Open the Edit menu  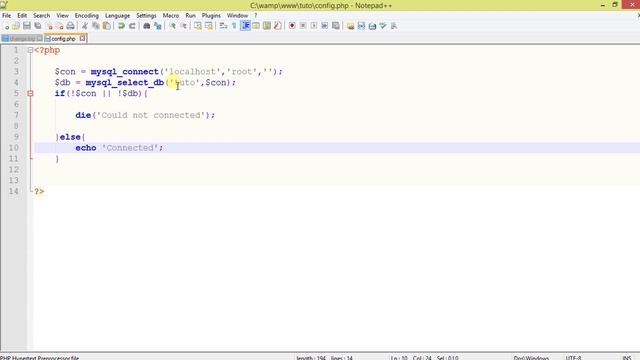(22, 16)
